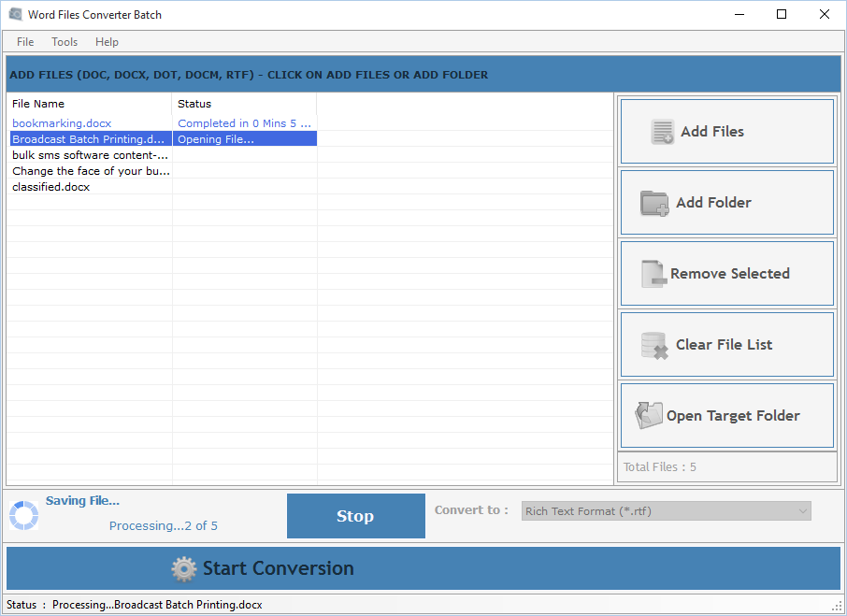
Task: Click the application icon in the title bar
Action: click(15, 13)
